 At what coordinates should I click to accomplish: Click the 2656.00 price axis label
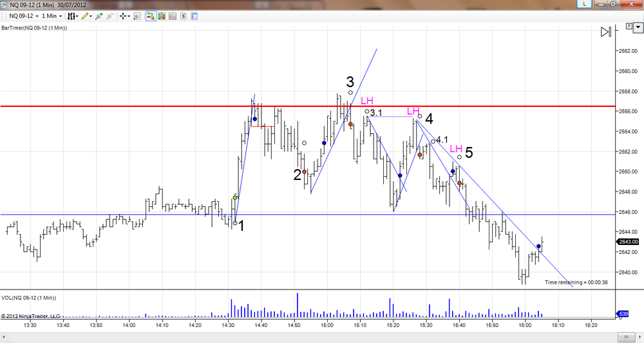629,112
